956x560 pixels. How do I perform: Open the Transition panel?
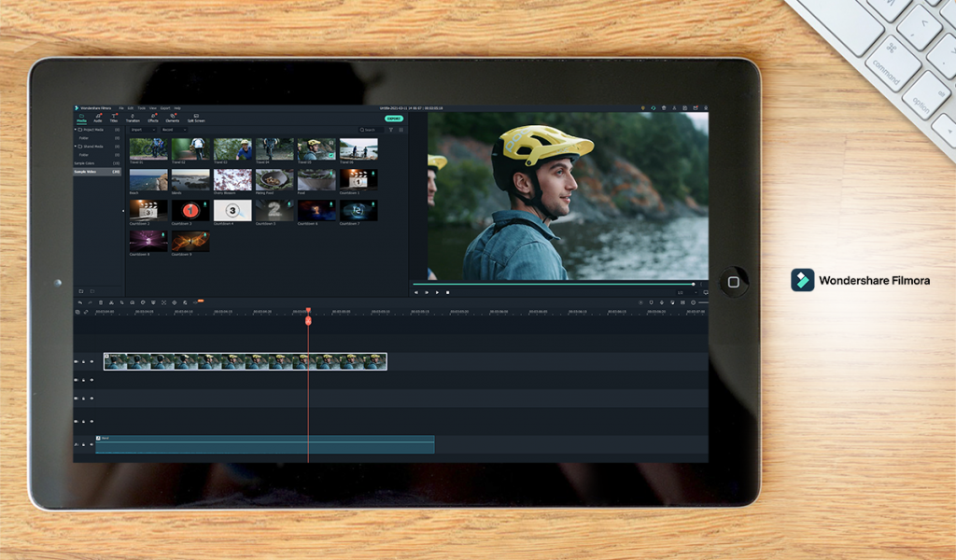tap(134, 119)
